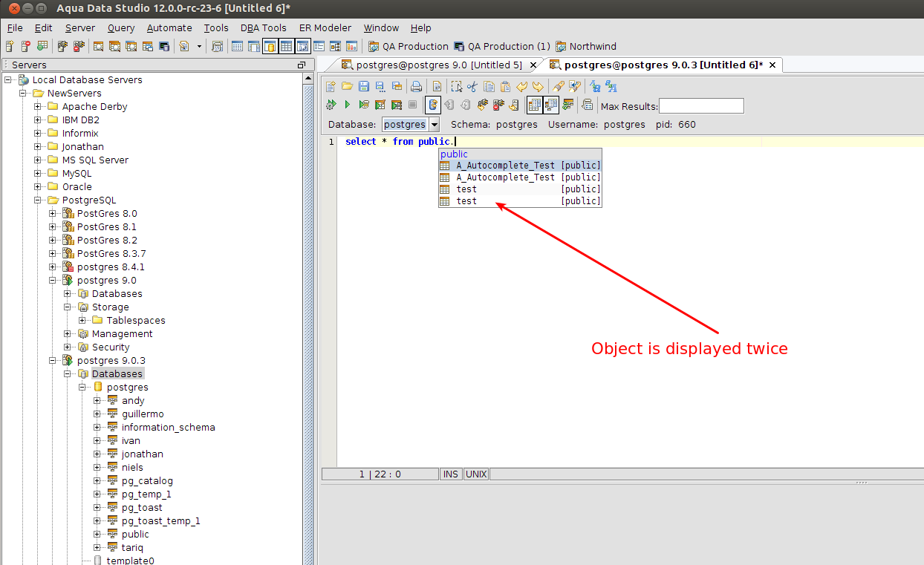Expand the pg_catalog schema node
This screenshot has width=924, height=565.
point(97,480)
